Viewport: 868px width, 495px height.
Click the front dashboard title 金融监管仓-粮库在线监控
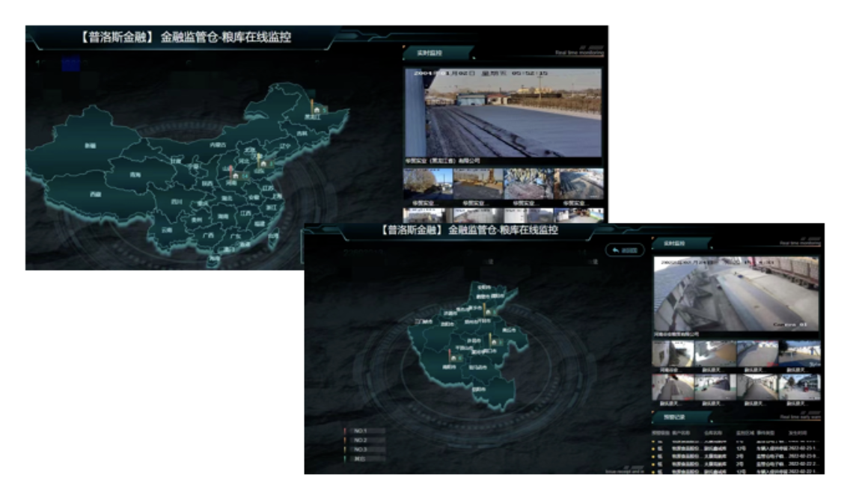503,230
